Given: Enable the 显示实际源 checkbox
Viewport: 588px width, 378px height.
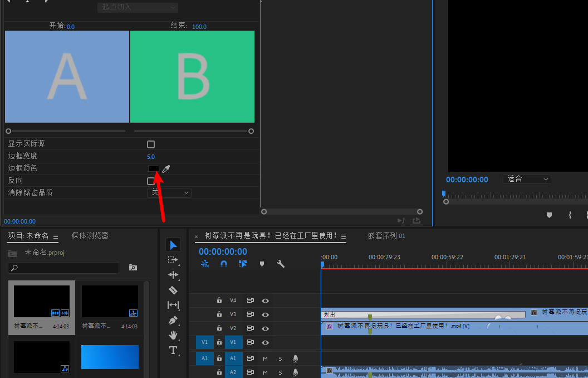Looking at the screenshot, I should pos(151,144).
